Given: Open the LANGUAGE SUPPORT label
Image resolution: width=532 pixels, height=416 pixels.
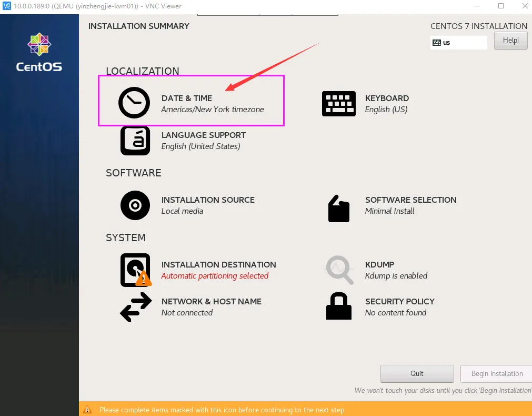Looking at the screenshot, I should pos(204,135).
